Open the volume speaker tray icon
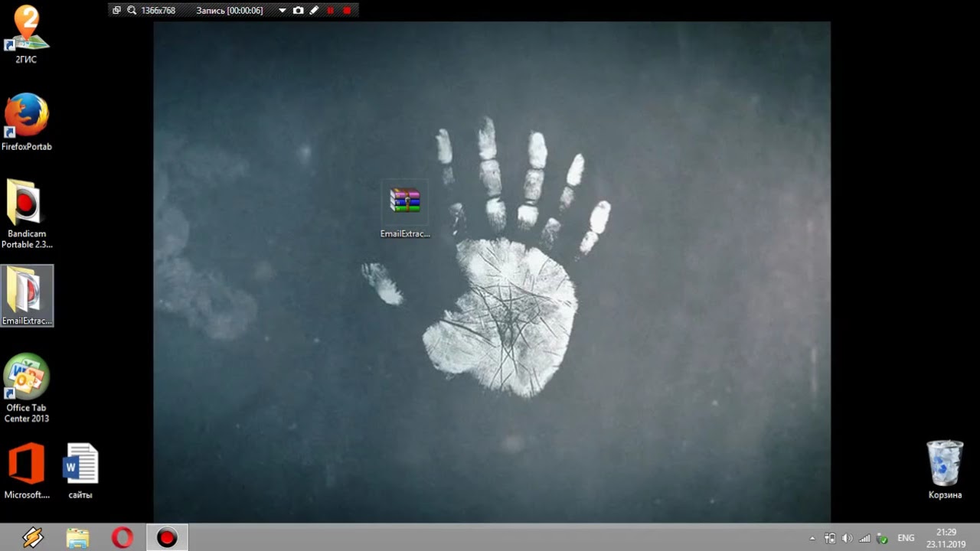This screenshot has width=980, height=551. (847, 539)
